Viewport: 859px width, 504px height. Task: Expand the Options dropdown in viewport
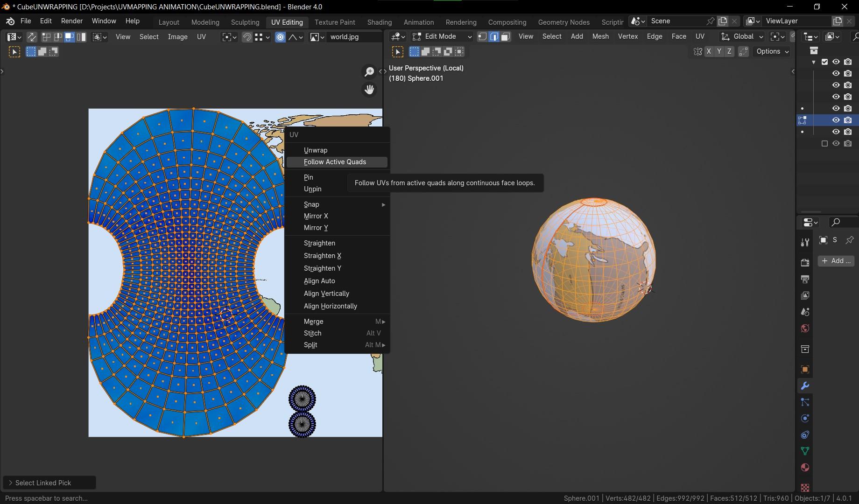772,52
